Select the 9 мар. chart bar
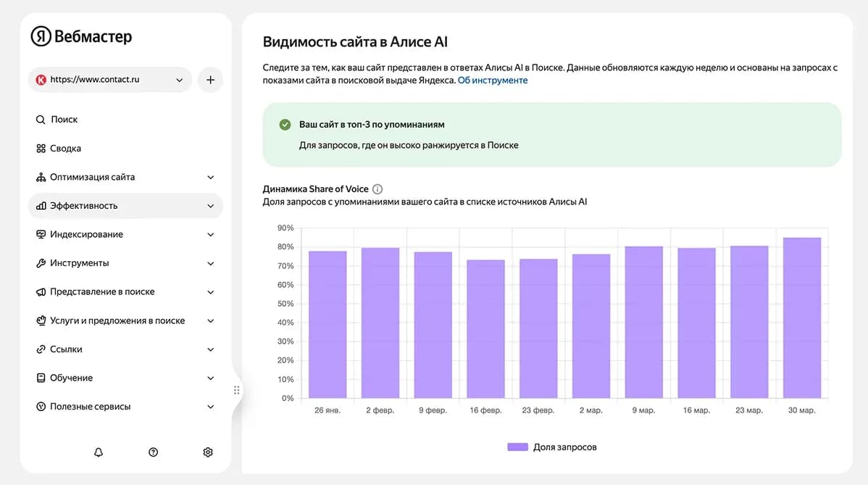The width and height of the screenshot is (868, 485). [644, 323]
